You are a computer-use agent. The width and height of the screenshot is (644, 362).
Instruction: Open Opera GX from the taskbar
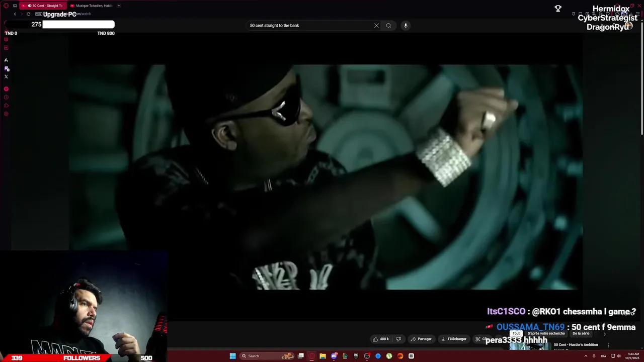pos(312,356)
